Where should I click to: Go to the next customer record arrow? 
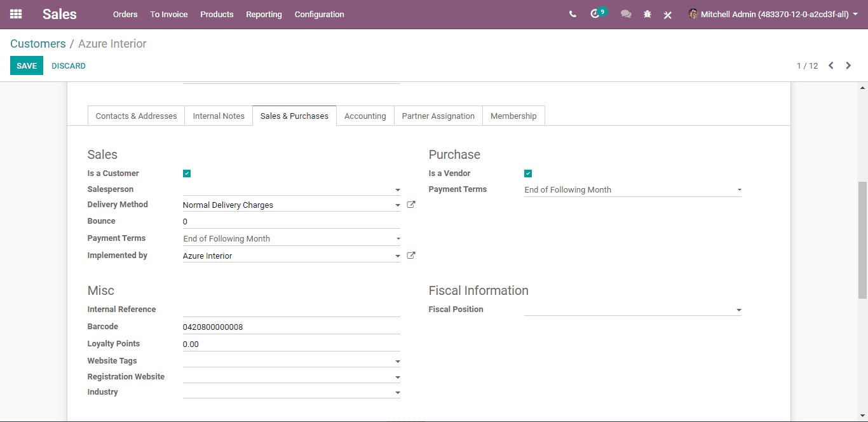pos(848,65)
